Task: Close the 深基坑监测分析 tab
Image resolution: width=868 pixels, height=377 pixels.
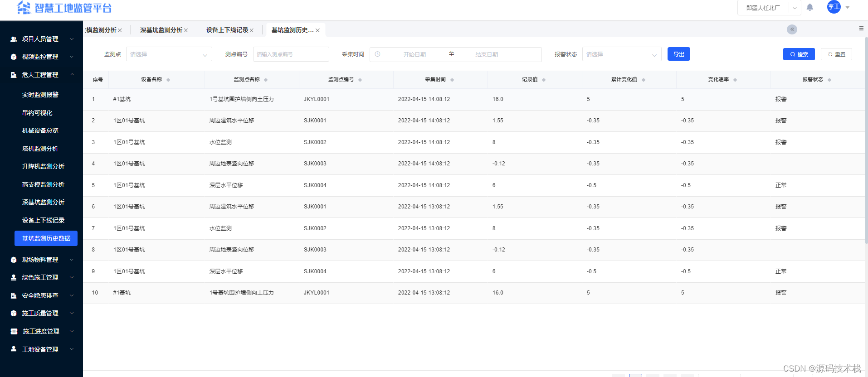Action: 186,30
